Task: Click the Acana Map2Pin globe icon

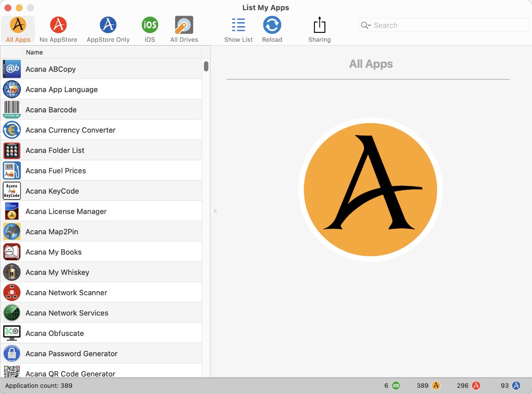Action: [12, 232]
